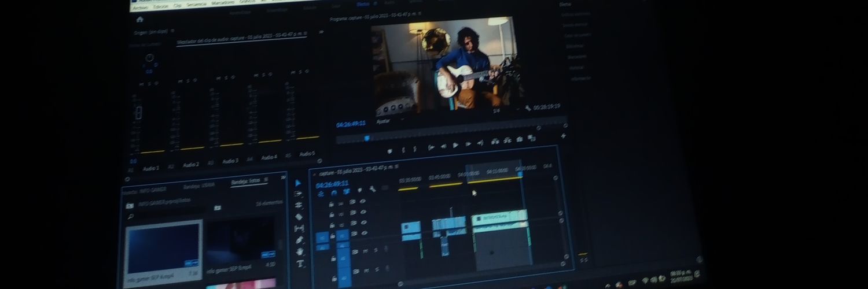868x289 pixels.
Task: Select the Type tool
Action: (300, 264)
